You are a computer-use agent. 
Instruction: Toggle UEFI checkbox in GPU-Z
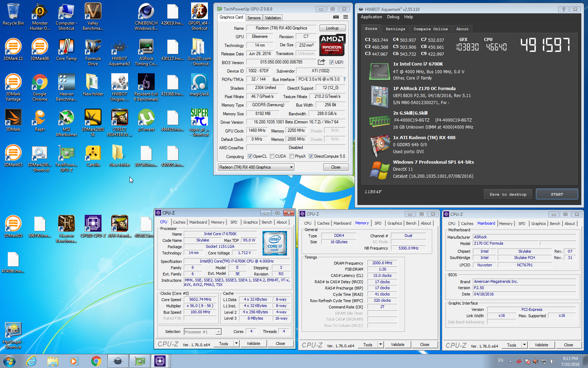(x=331, y=62)
